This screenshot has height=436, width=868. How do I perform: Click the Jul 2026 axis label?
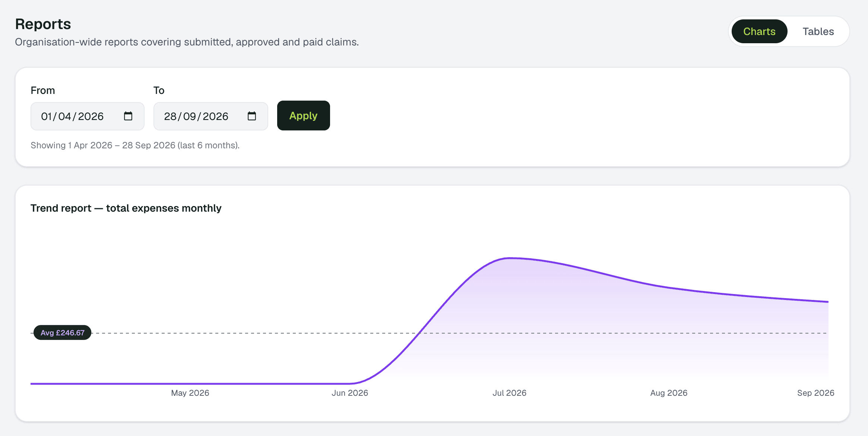coord(509,393)
